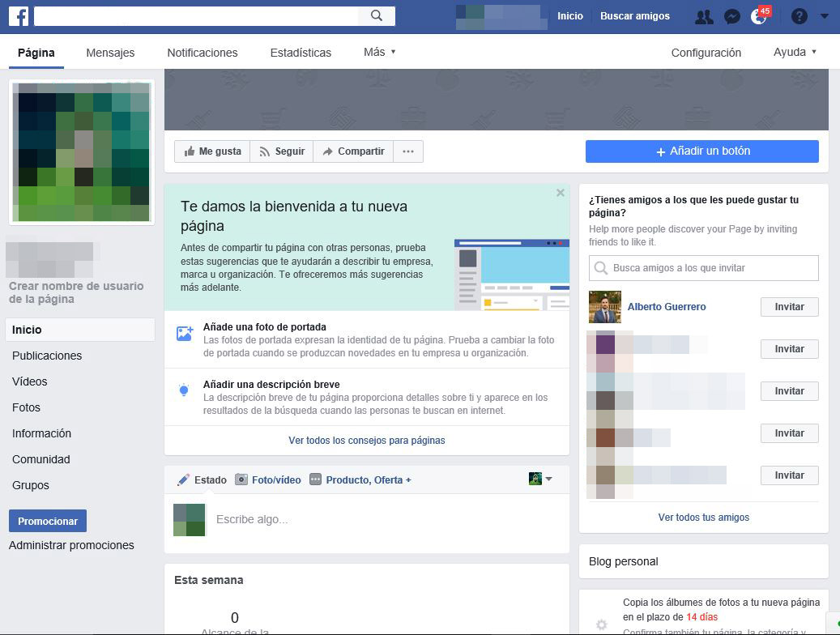Screen dimensions: 840x635
Task: Open Información in the sidebar
Action: 42,433
